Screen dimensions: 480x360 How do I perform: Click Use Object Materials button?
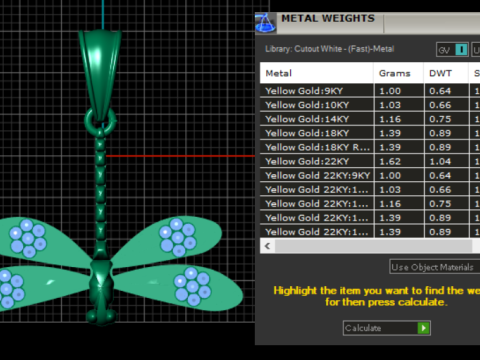[435, 267]
